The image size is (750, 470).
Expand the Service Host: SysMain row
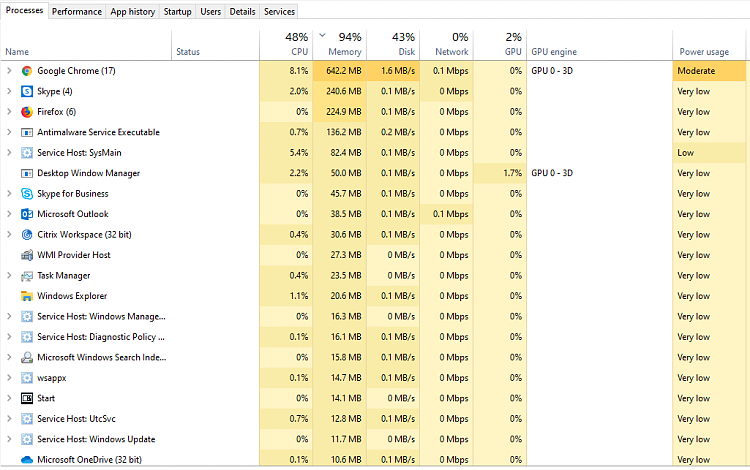click(x=9, y=153)
